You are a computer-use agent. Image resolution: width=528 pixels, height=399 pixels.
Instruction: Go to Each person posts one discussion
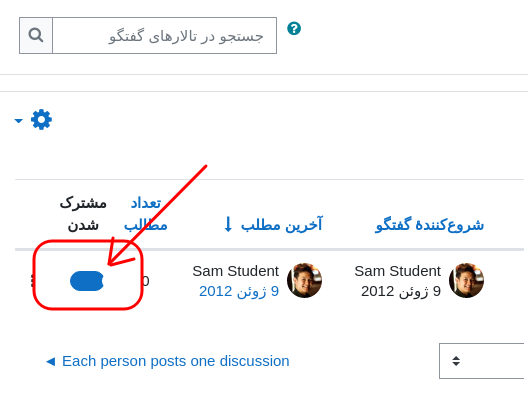click(x=176, y=361)
